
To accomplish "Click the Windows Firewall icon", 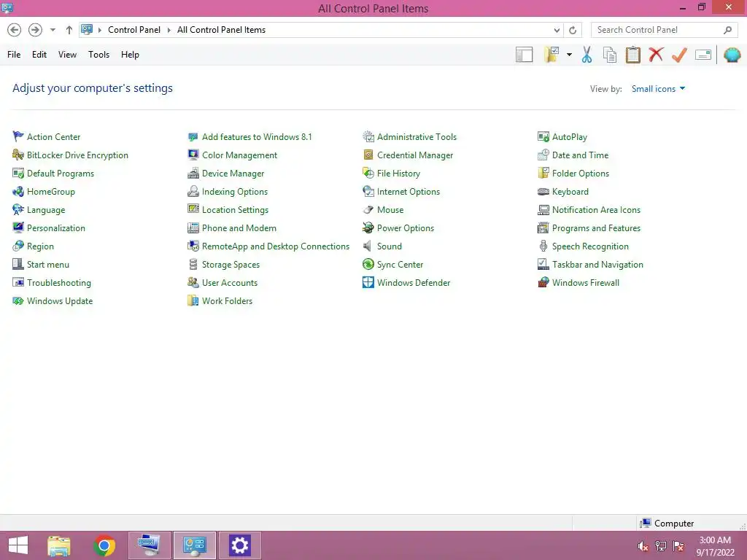I will coord(543,282).
